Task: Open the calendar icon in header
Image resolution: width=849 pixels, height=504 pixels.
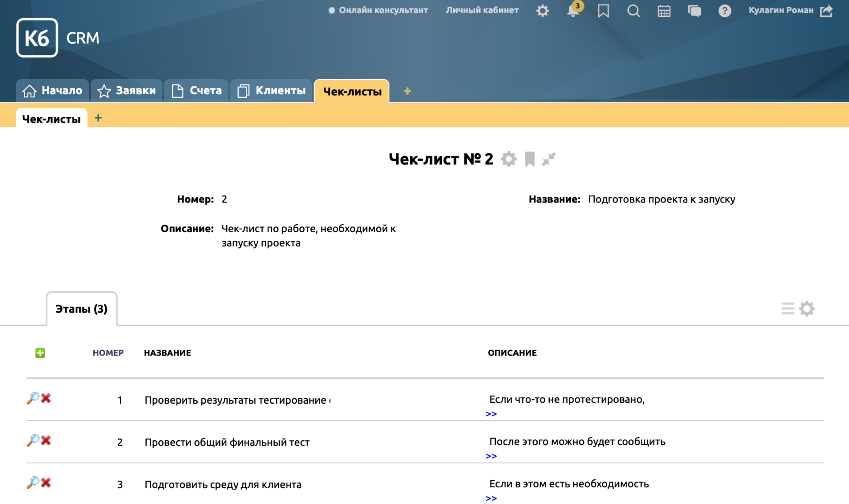Action: (x=664, y=11)
